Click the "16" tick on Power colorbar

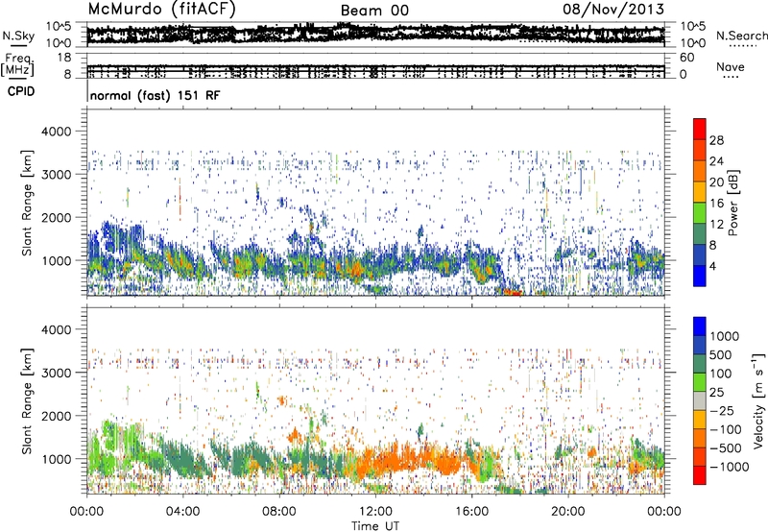716,204
